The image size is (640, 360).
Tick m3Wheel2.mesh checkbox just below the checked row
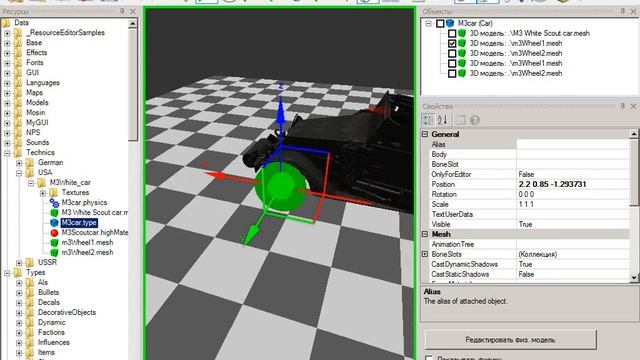pyautogui.click(x=452, y=53)
